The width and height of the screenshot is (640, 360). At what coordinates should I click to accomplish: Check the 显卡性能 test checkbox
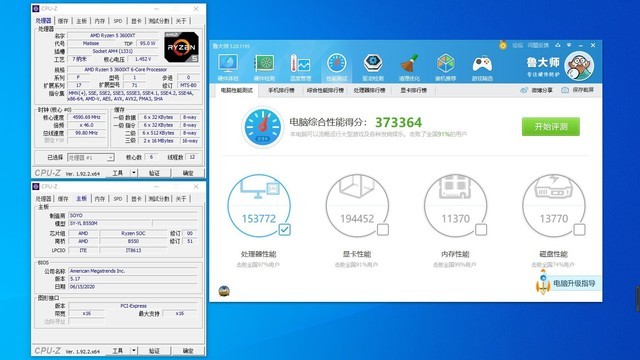click(x=383, y=230)
